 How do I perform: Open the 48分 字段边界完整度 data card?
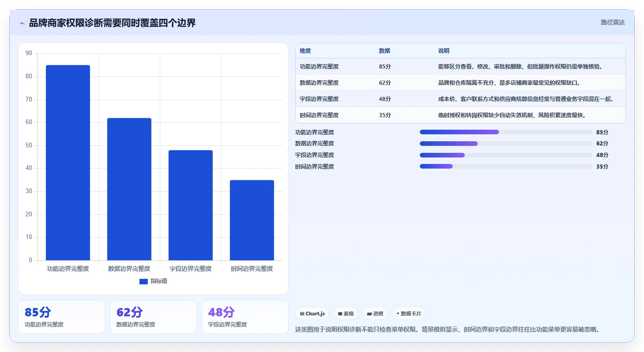point(245,317)
